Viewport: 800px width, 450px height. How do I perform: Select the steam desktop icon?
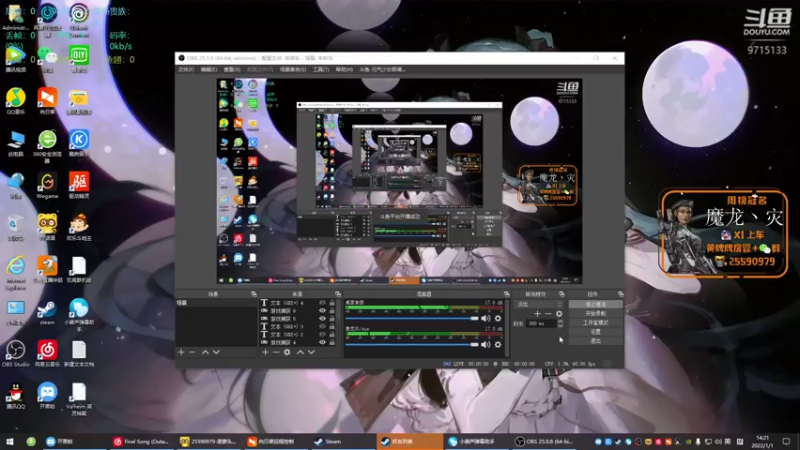(x=47, y=312)
